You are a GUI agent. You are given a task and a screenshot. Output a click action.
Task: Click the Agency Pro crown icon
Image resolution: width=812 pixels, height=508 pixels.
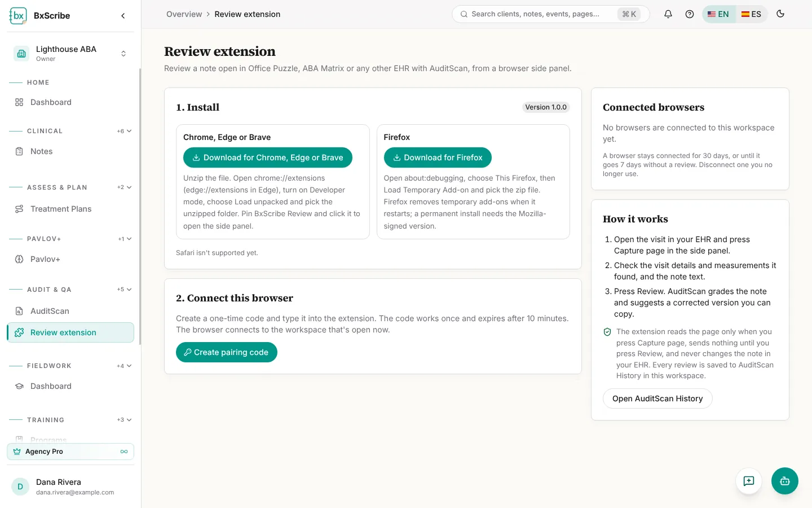tap(17, 452)
